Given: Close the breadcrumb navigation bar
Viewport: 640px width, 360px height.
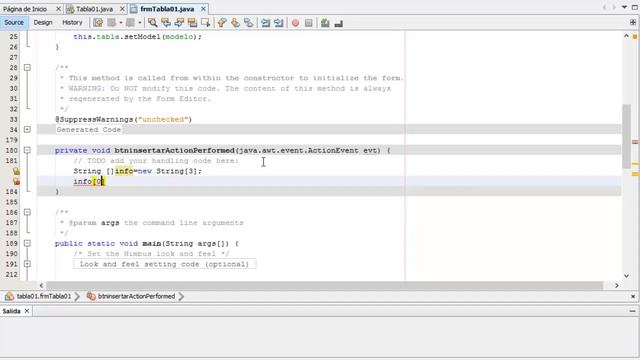Looking at the screenshot, I should pyautogui.click(x=633, y=296).
